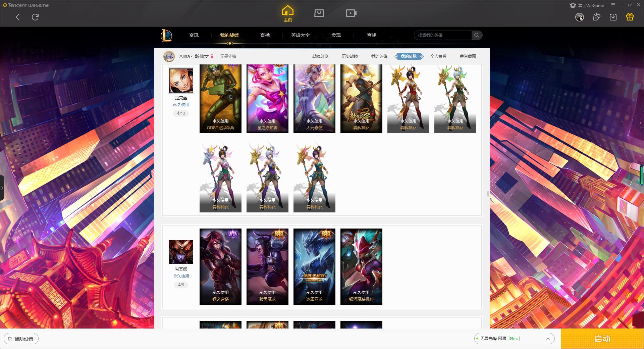The height and width of the screenshot is (349, 644).
Task: Open the 银河魔装机神 skin card
Action: 361,267
